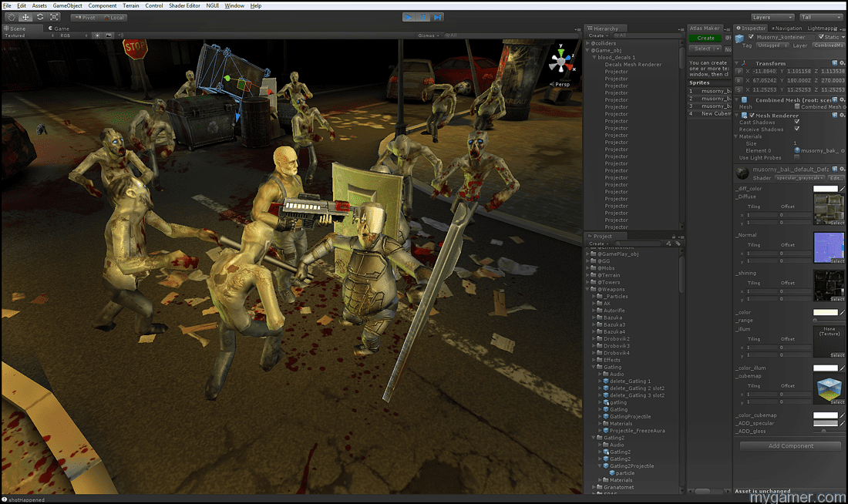Toggle the Cast Shadows checkbox

(x=797, y=122)
